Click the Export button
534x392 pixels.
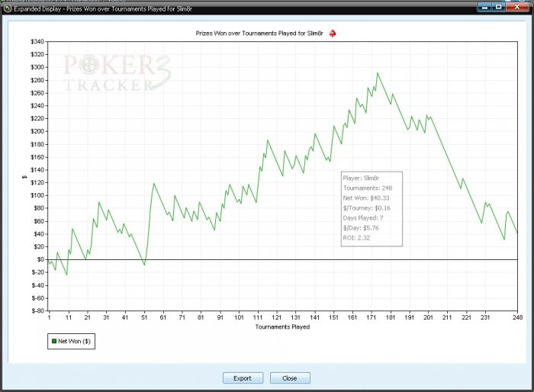pyautogui.click(x=243, y=378)
